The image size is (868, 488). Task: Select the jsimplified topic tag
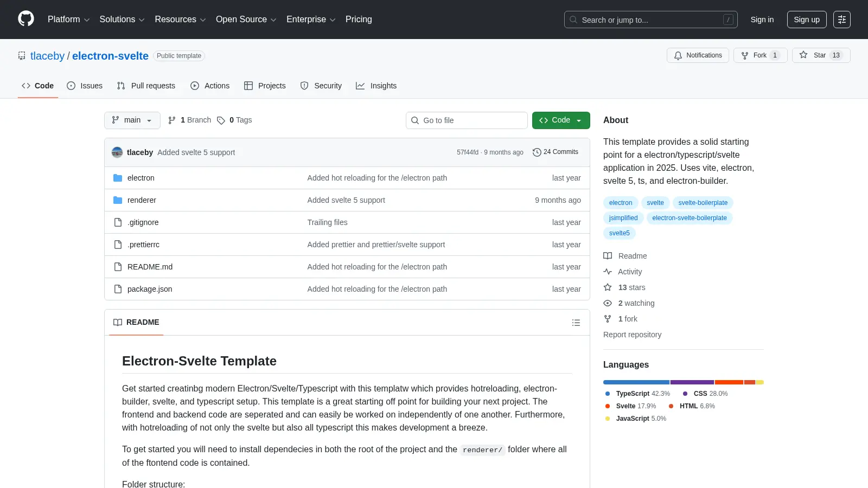(623, 218)
